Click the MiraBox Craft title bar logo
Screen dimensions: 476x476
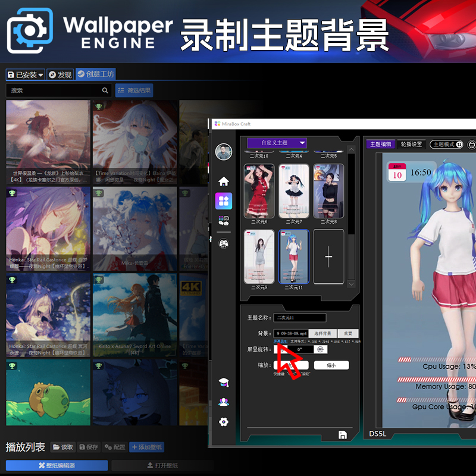click(x=217, y=124)
